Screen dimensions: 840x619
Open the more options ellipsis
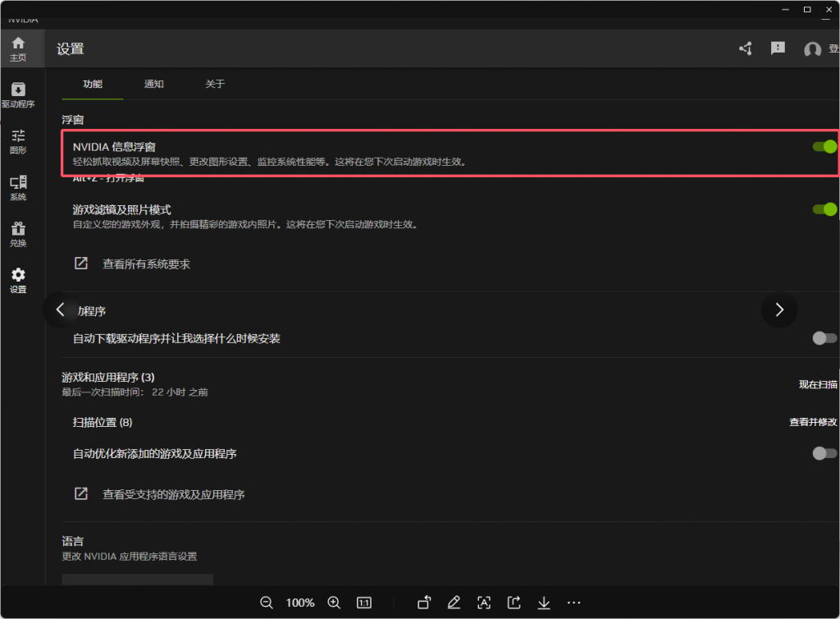coord(573,603)
